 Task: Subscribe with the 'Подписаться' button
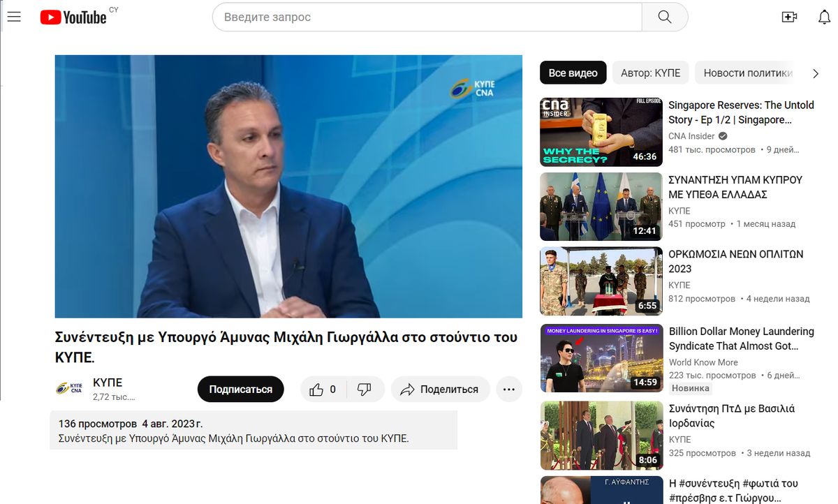pyautogui.click(x=241, y=390)
